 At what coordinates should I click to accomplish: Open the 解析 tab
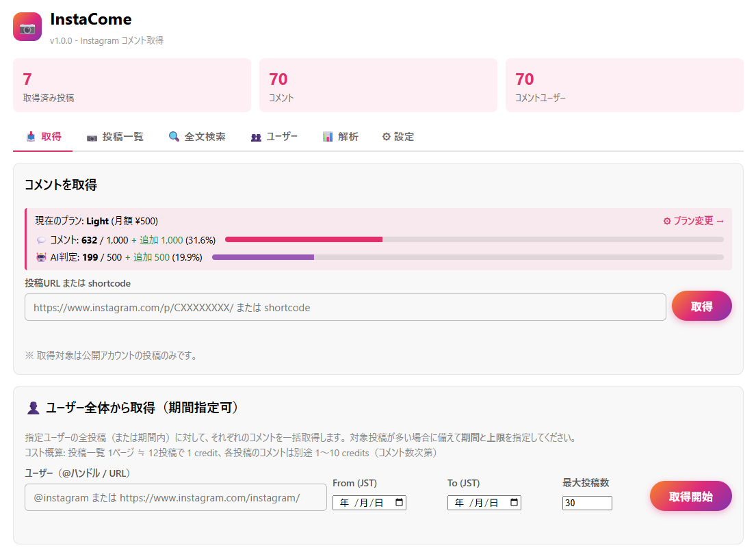[x=341, y=137]
